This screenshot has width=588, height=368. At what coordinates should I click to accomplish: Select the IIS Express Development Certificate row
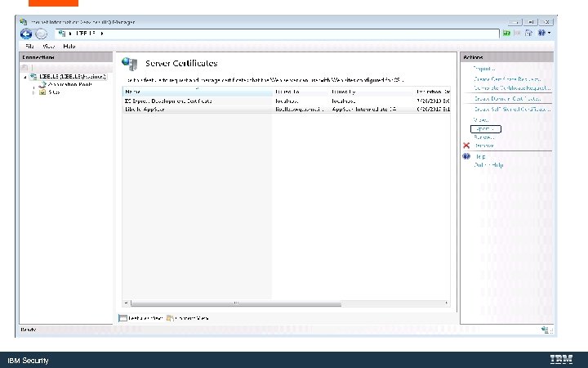pos(286,101)
